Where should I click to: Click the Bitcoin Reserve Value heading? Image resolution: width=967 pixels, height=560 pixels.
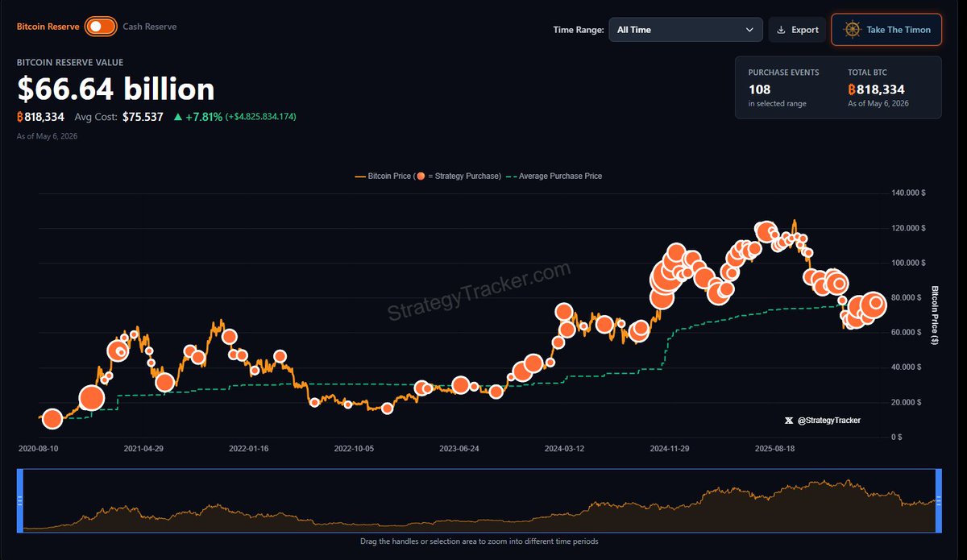[x=70, y=62]
